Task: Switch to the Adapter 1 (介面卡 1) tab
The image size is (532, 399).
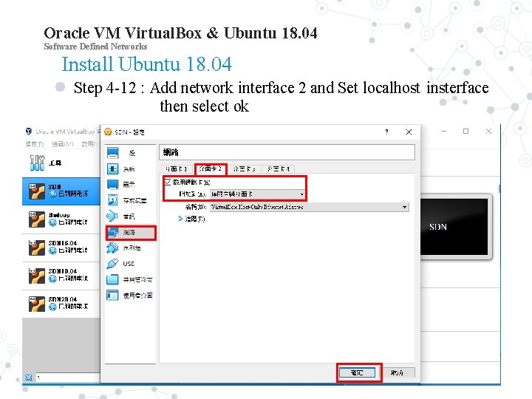Action: point(176,168)
